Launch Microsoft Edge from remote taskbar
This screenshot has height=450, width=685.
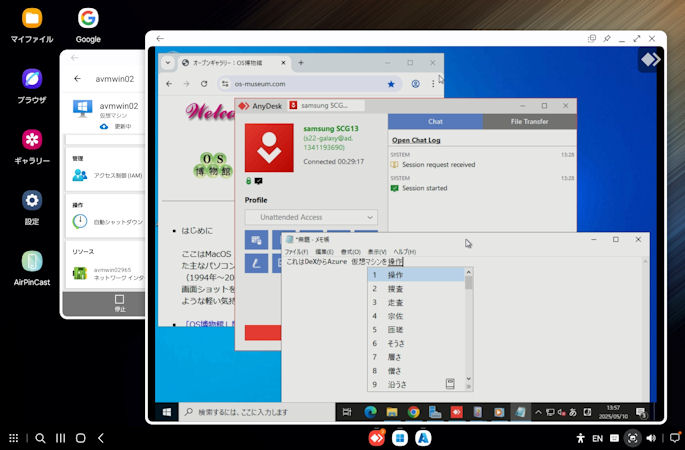370,412
